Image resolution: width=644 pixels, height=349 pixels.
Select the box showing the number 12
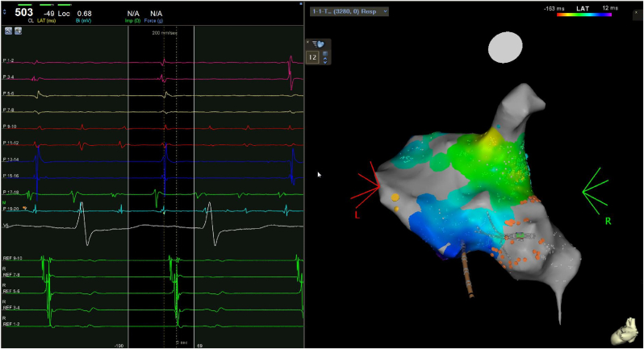click(312, 57)
